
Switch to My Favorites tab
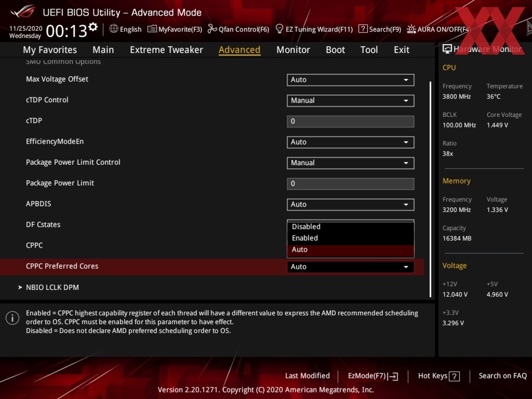tap(50, 50)
